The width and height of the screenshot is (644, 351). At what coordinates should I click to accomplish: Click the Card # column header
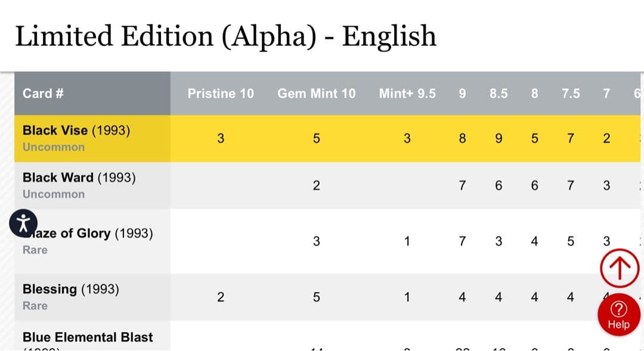pyautogui.click(x=43, y=94)
